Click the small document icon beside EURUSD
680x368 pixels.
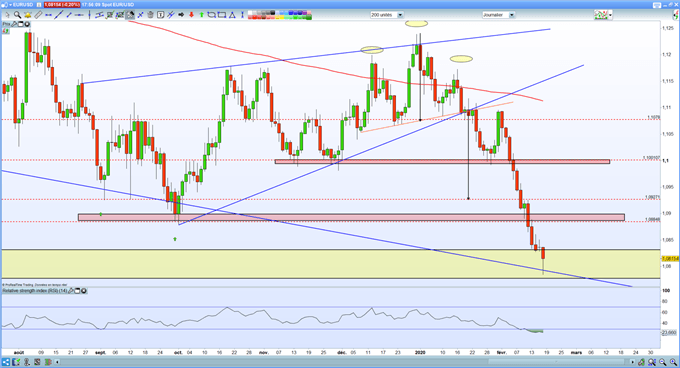tap(39, 5)
